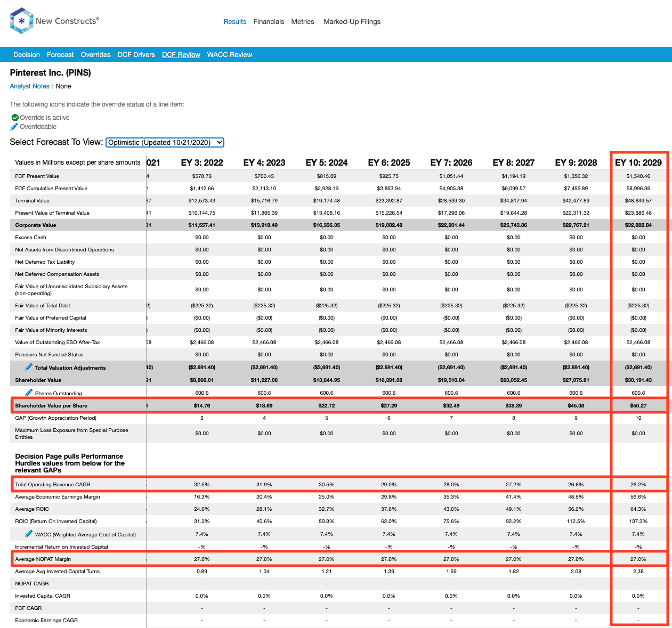The image size is (672, 628).
Task: Select the $30,191.43 Shareholder Value cell
Action: point(638,380)
